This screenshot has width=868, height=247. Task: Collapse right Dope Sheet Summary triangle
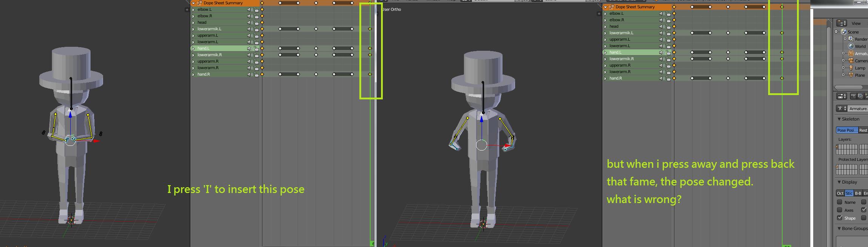[x=606, y=7]
